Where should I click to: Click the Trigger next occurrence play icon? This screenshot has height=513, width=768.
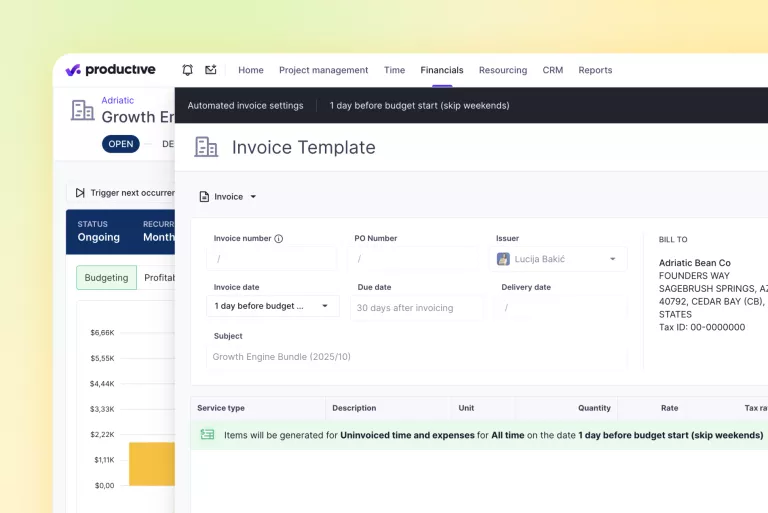tap(80, 193)
